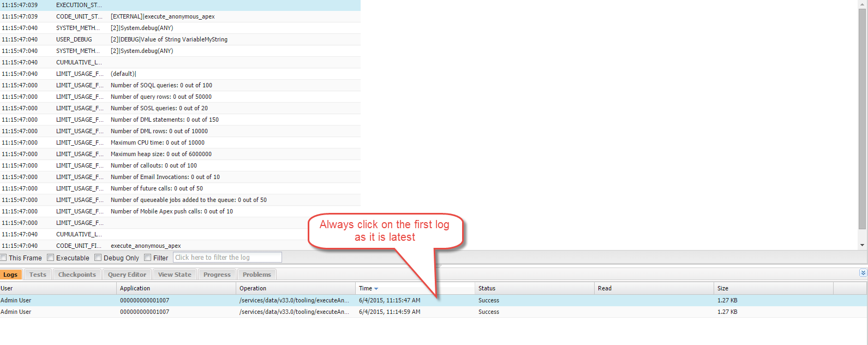
Task: Toggle the Debug Only checkbox
Action: [98, 258]
